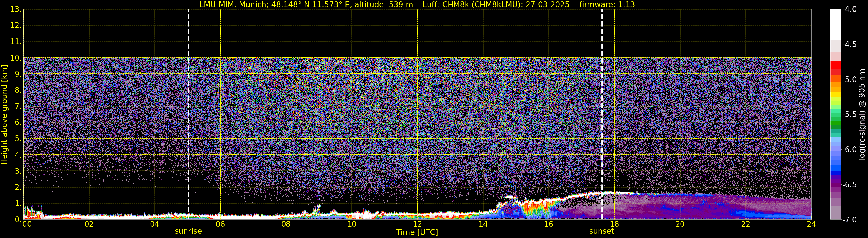Click the '16' tick on the time axis
The width and height of the screenshot is (868, 238).
549,224
